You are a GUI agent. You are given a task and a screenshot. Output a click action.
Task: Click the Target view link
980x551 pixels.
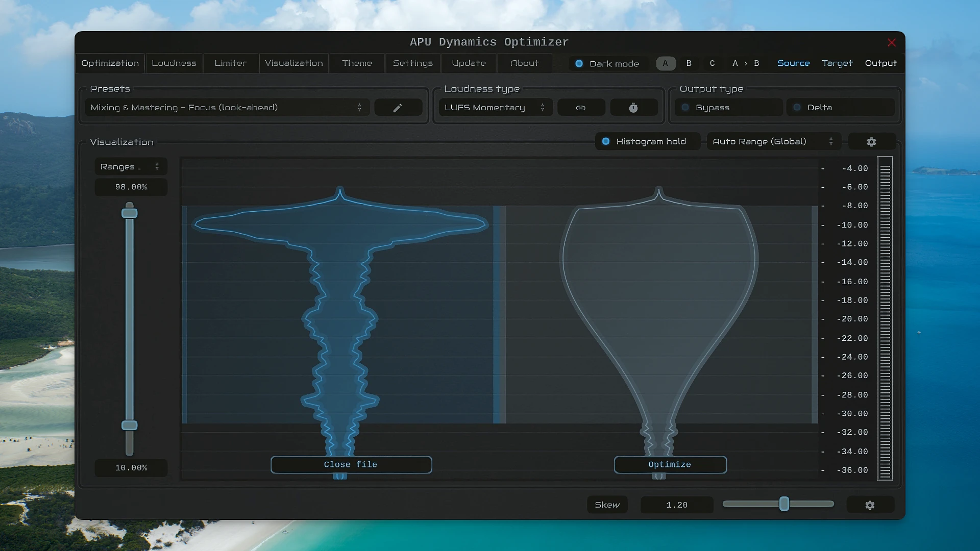point(837,63)
